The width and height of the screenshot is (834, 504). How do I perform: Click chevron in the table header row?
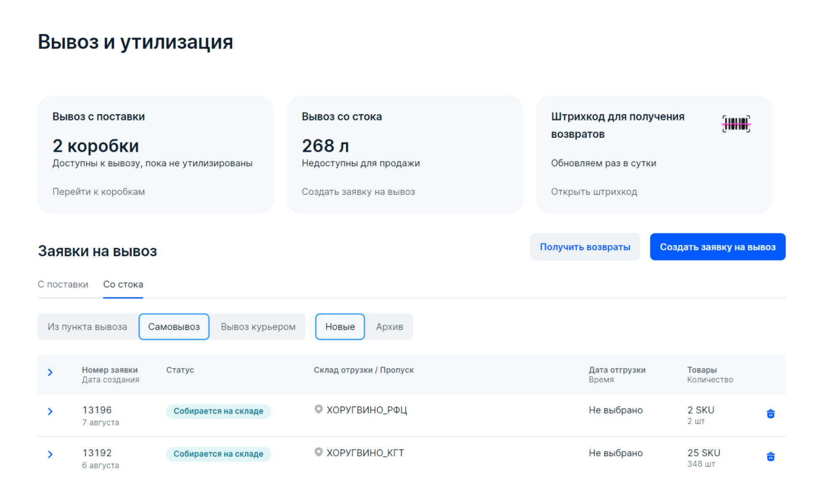coord(51,372)
